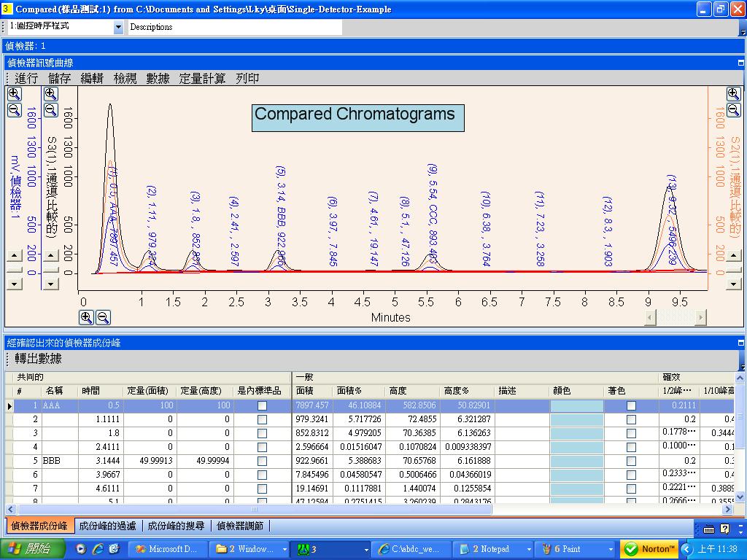This screenshot has height=560, width=747.
Task: Show hidden tray icons with the chevron
Action: pyautogui.click(x=686, y=549)
